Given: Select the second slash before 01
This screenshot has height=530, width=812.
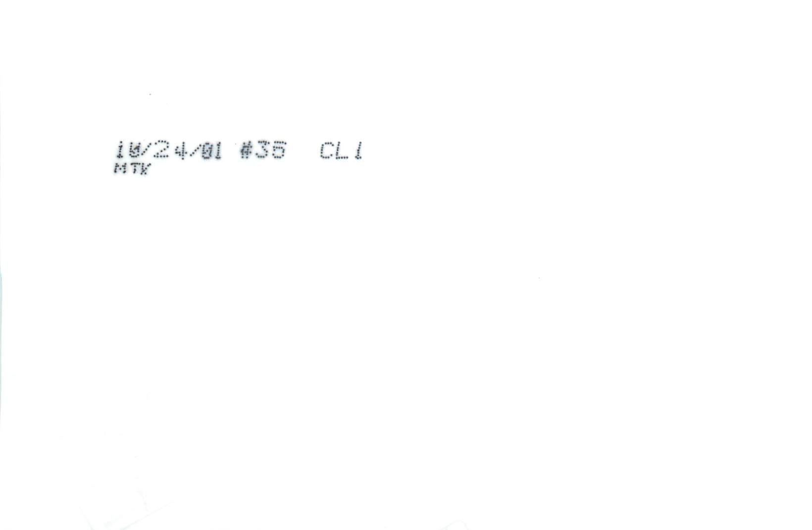Looking at the screenshot, I should tap(194, 150).
